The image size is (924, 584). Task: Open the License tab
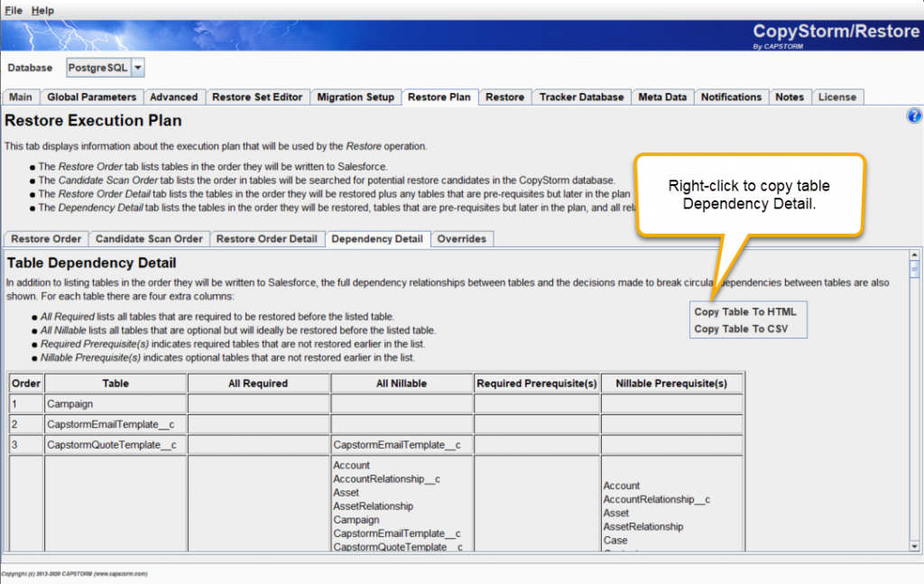click(837, 97)
